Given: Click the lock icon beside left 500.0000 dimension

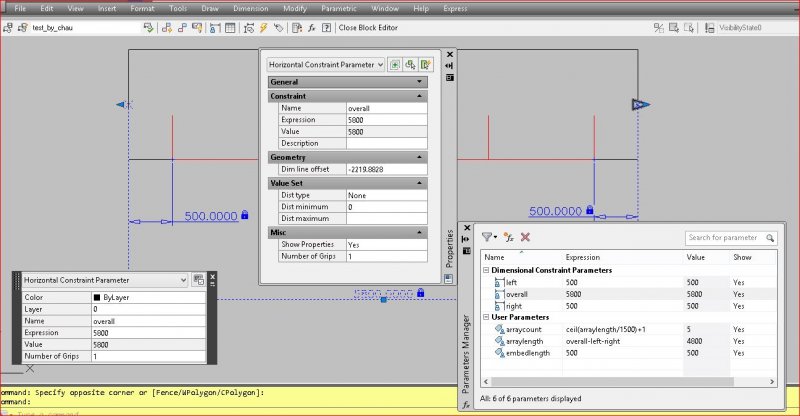Looking at the screenshot, I should [245, 215].
